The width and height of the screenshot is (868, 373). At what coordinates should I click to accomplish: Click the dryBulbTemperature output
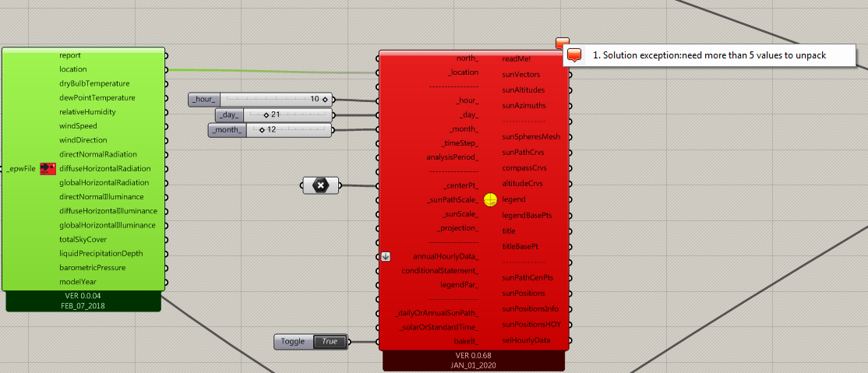pyautogui.click(x=94, y=83)
